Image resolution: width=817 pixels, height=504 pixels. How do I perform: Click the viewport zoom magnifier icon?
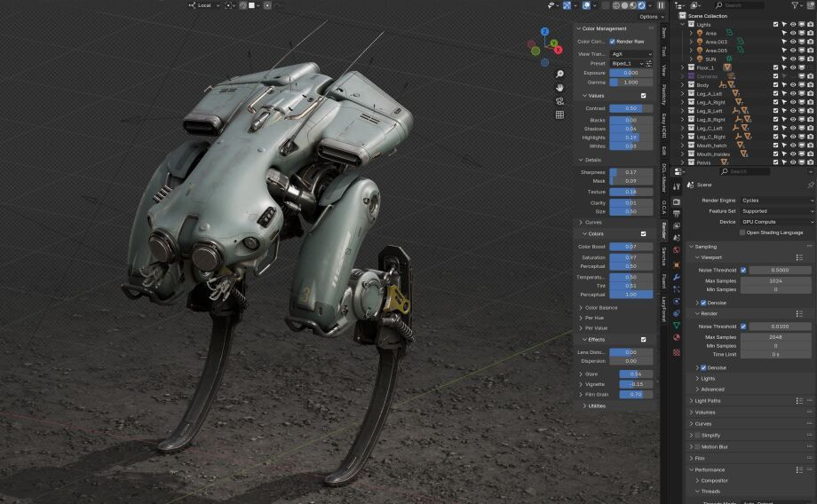[x=559, y=74]
